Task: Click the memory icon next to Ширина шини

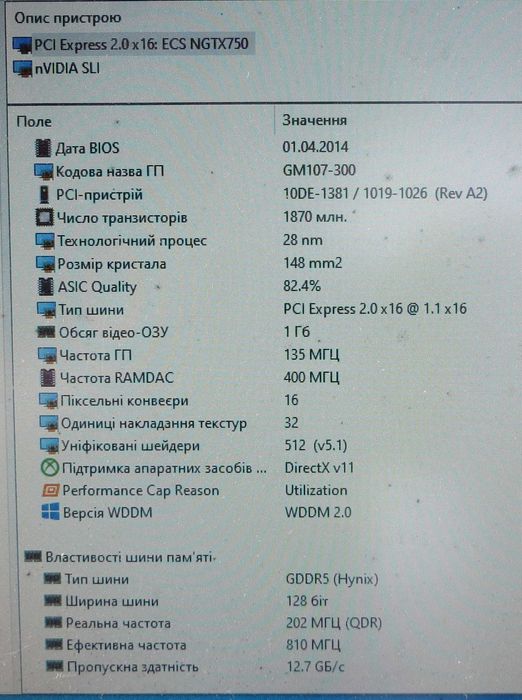Action: (53, 601)
